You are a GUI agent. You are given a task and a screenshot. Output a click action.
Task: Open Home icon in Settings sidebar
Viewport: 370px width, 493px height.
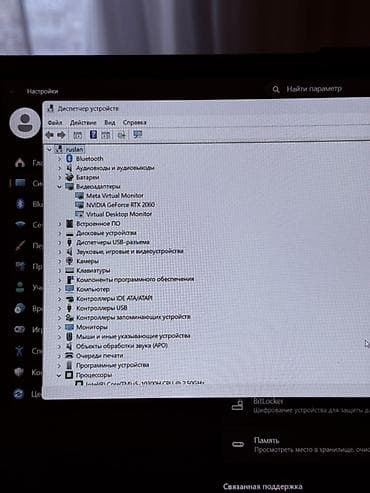coord(20,162)
